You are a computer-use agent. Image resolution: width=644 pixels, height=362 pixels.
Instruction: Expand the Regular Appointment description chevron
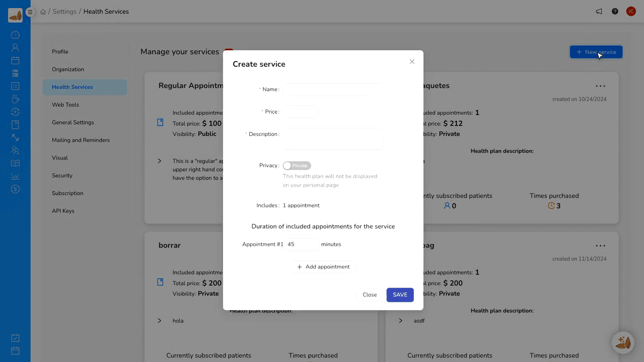[x=159, y=161]
